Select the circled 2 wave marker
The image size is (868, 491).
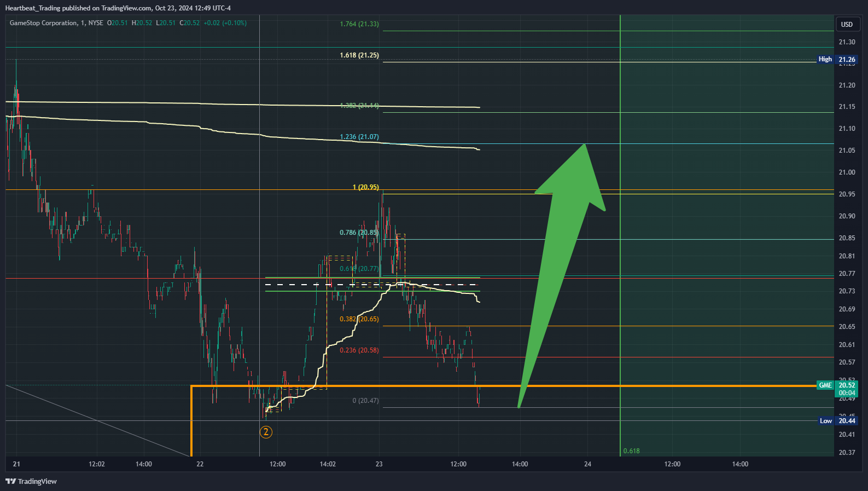click(266, 432)
